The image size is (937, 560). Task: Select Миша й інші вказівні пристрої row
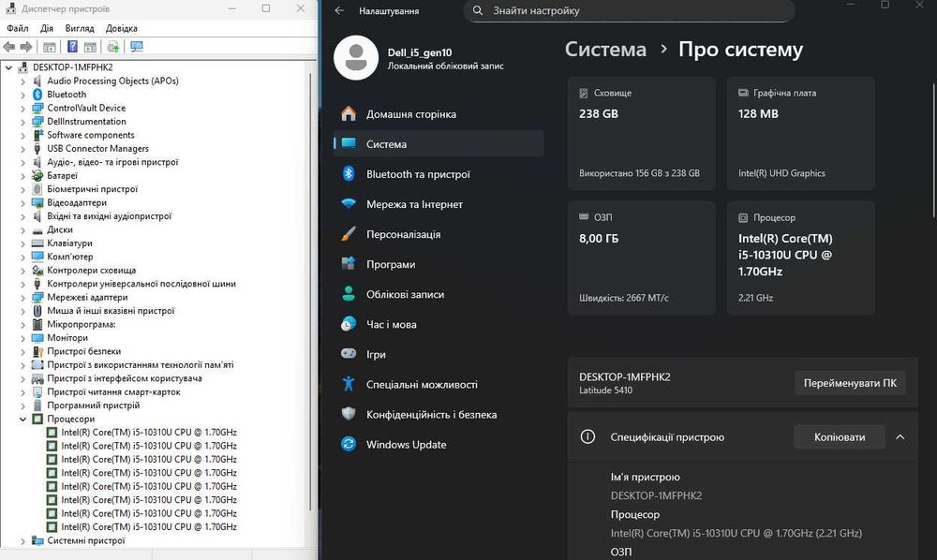(x=111, y=311)
